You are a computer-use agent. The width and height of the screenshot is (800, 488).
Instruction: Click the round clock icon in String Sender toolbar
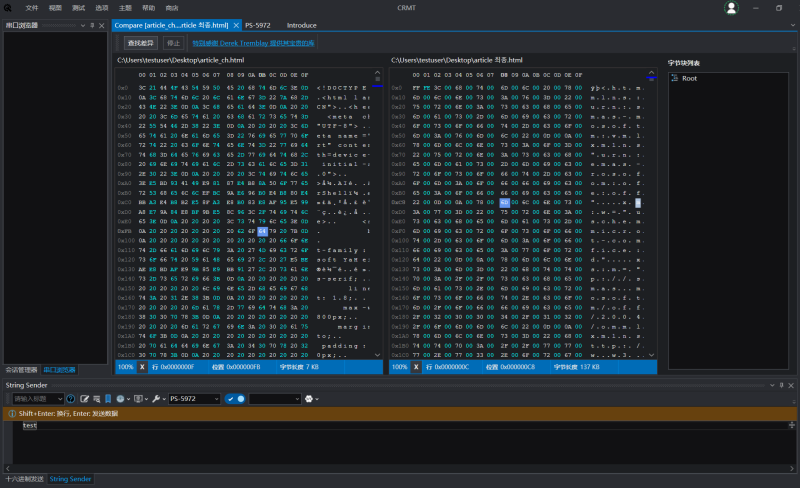point(120,399)
